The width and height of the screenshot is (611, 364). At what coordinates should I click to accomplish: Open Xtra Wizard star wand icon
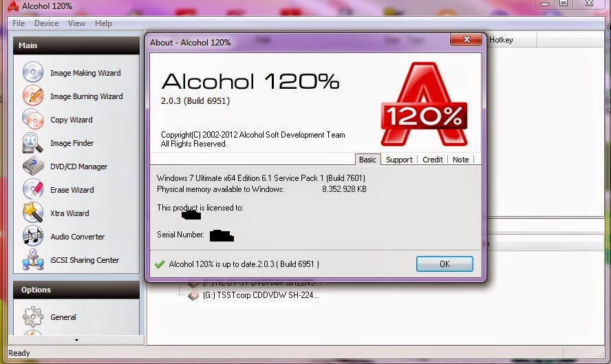click(33, 213)
